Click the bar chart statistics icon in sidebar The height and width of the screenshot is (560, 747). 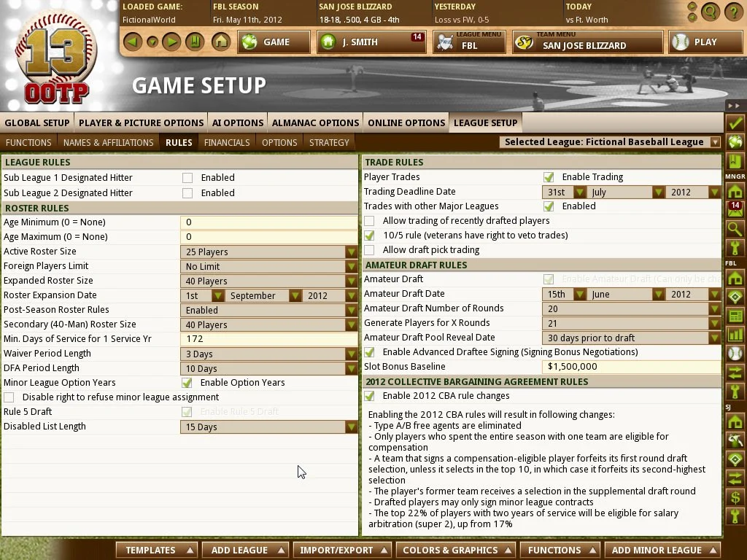[735, 335]
